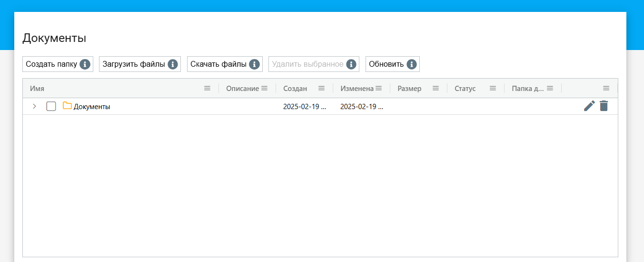Tick the checkbox for Документы folder
Screen dimensions: 644x262
[x=51, y=106]
